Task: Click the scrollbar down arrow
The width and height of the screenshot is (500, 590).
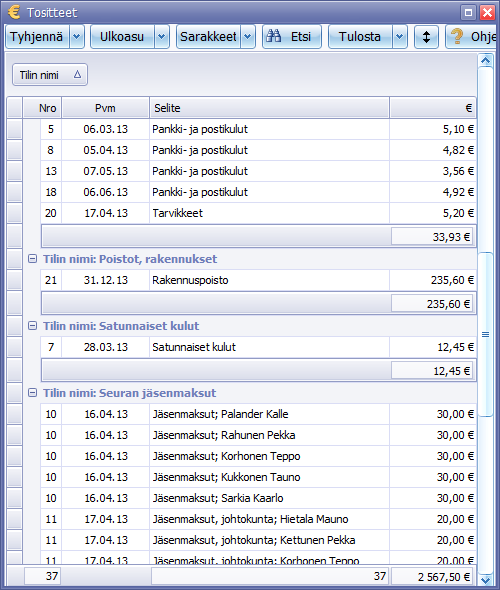Action: click(x=486, y=580)
